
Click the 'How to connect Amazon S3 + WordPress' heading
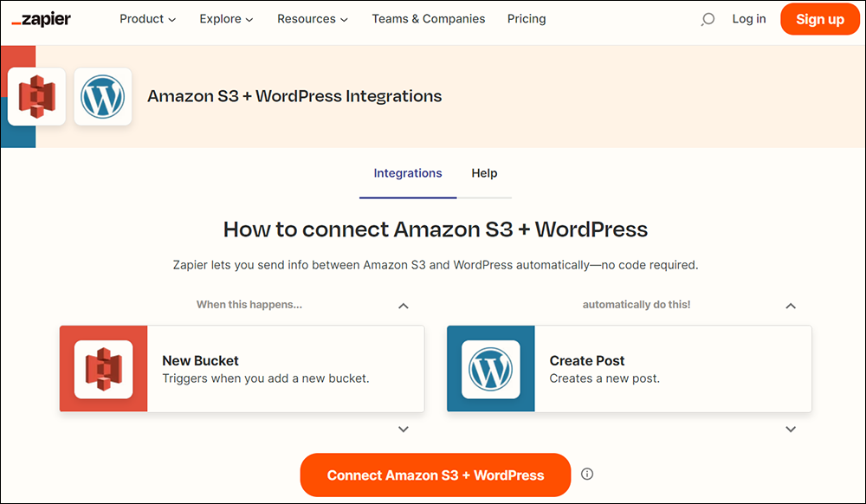click(436, 229)
